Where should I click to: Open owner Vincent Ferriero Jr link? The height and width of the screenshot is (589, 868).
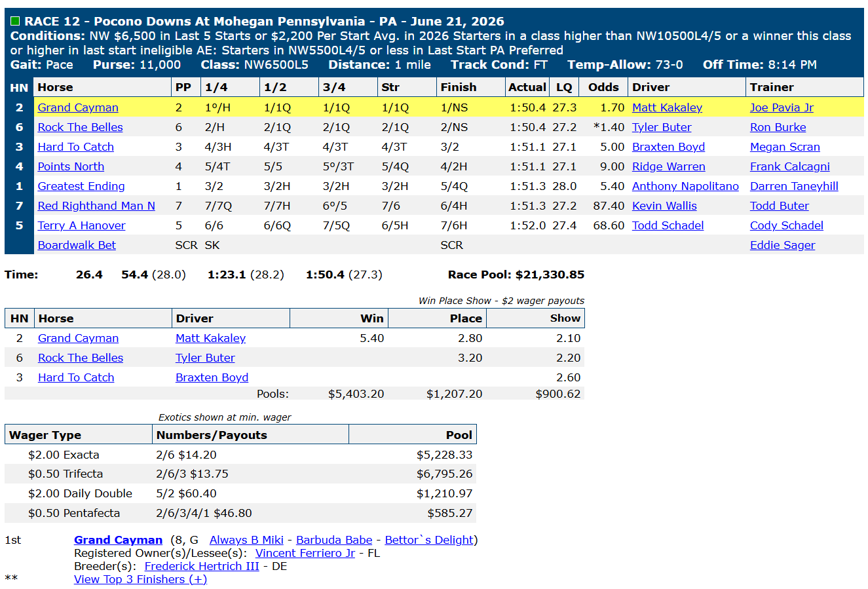tap(305, 553)
